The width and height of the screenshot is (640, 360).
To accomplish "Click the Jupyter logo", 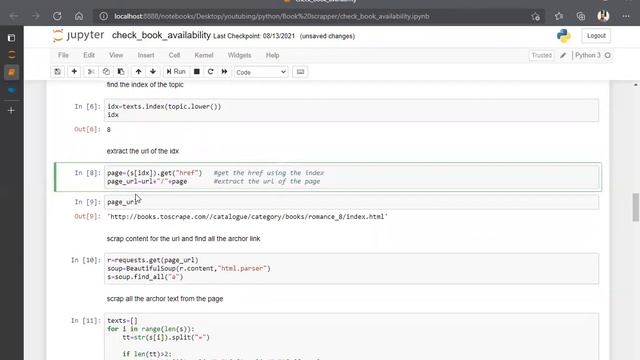I will coord(78,36).
